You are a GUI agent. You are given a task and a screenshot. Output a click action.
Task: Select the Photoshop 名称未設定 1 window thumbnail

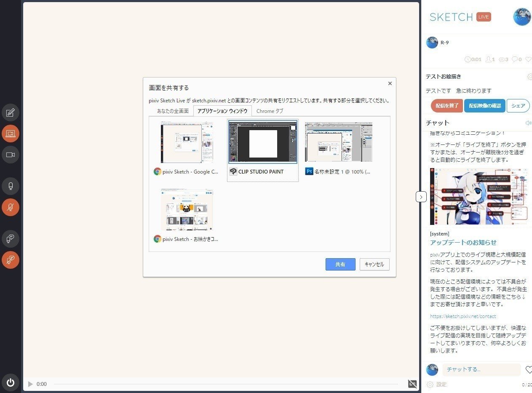(x=339, y=142)
